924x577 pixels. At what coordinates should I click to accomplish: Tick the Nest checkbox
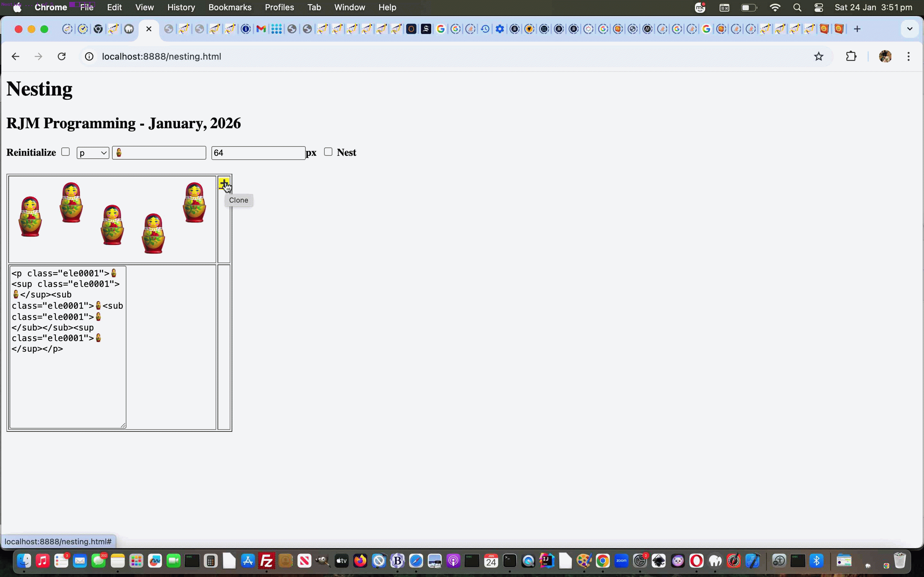tap(328, 152)
